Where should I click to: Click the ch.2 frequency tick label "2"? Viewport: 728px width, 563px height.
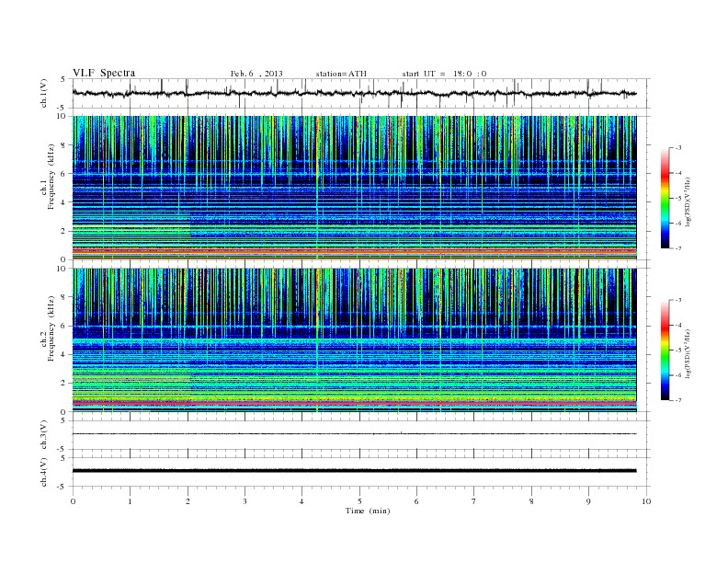pos(64,384)
